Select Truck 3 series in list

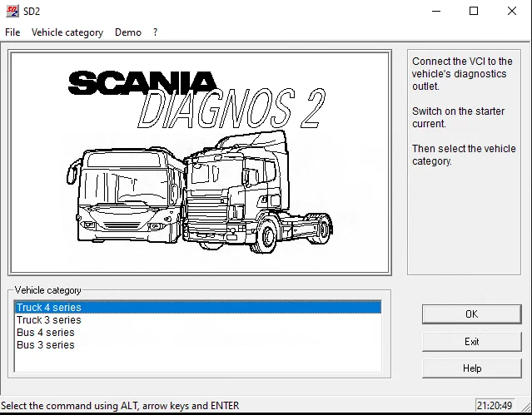198,319
